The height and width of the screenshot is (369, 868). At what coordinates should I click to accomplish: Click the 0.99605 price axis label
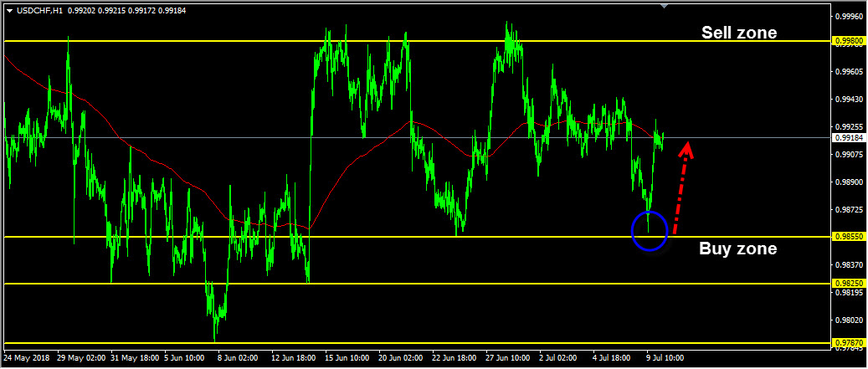coord(848,72)
